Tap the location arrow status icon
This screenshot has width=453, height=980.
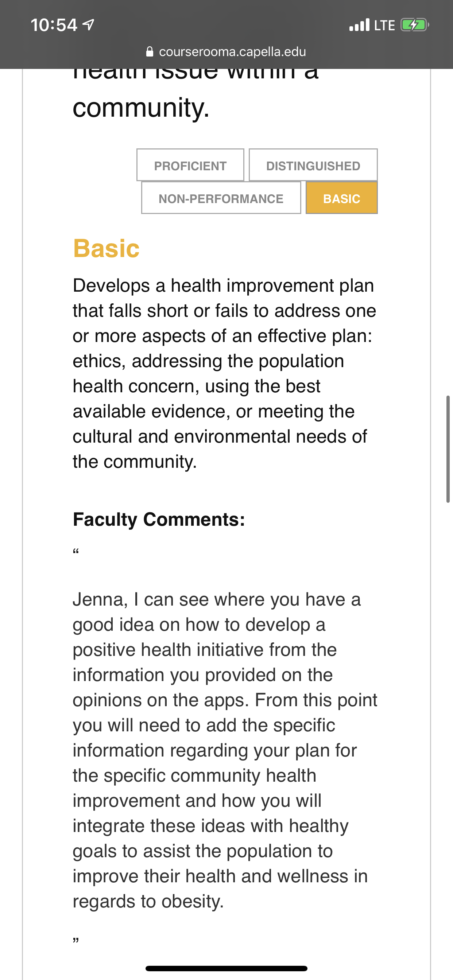(88, 25)
